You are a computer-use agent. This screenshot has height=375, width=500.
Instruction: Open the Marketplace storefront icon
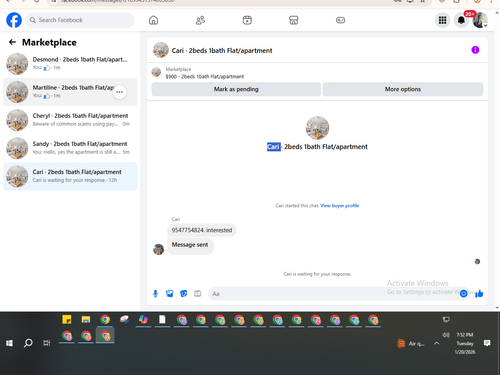pos(294,20)
